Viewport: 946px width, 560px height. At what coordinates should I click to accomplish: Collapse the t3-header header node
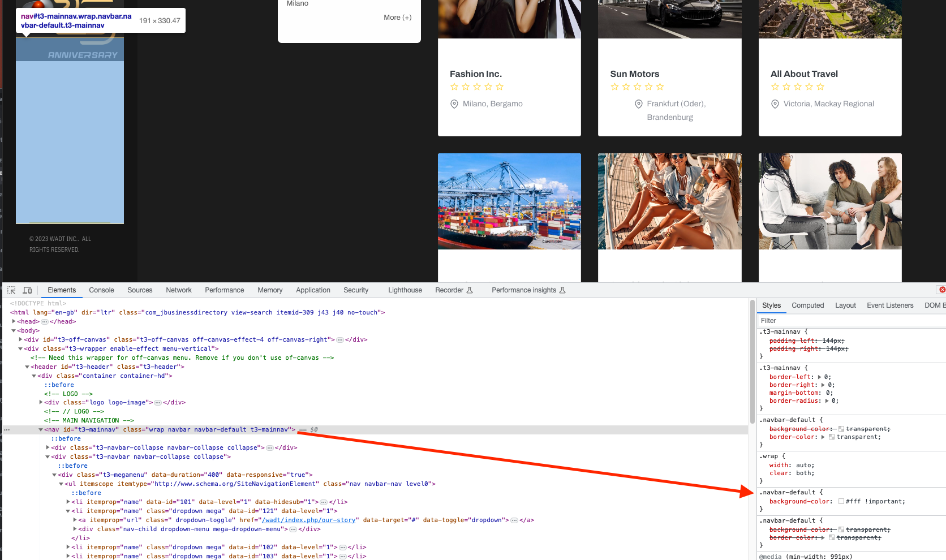click(x=27, y=367)
